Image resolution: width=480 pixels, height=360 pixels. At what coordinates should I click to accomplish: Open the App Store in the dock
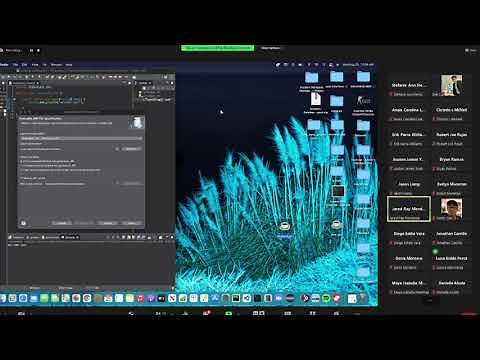click(x=215, y=298)
